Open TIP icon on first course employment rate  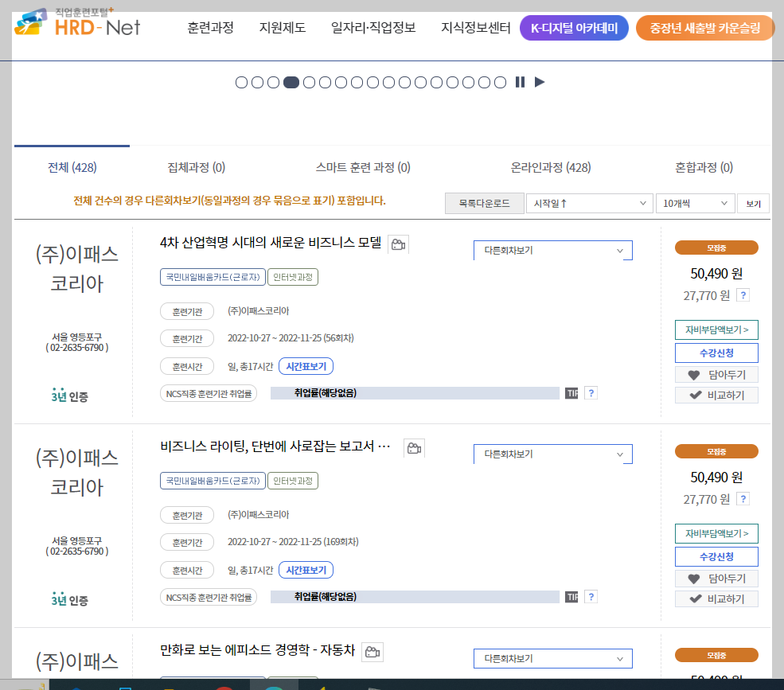(x=571, y=393)
